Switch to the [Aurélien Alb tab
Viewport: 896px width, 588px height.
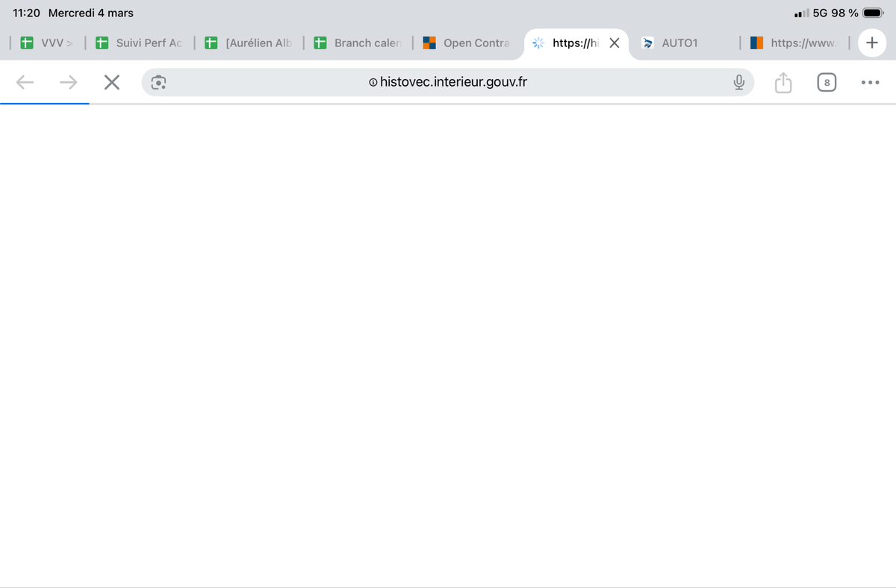249,43
